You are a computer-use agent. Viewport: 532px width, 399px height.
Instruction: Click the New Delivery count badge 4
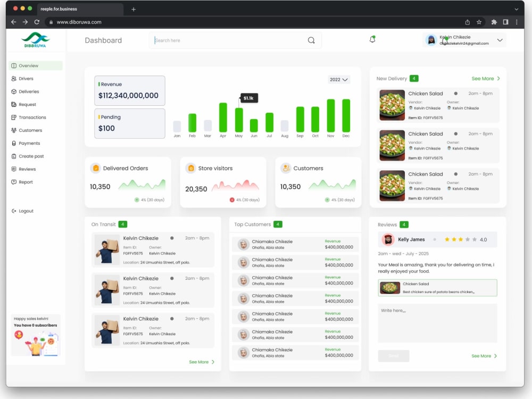click(x=414, y=78)
